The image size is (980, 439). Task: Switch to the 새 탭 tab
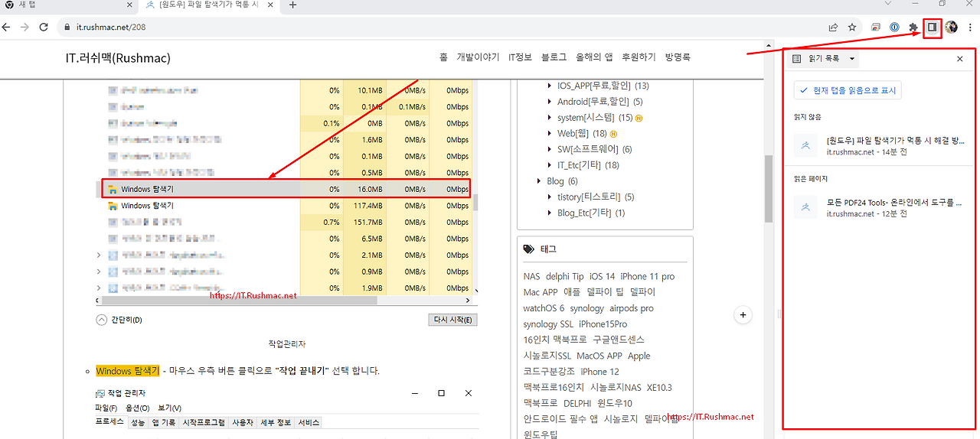[67, 5]
